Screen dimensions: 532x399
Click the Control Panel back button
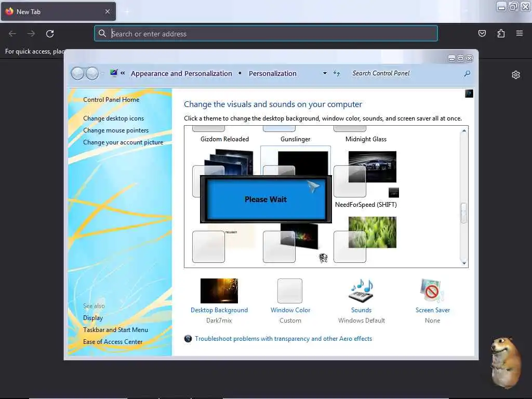77,73
